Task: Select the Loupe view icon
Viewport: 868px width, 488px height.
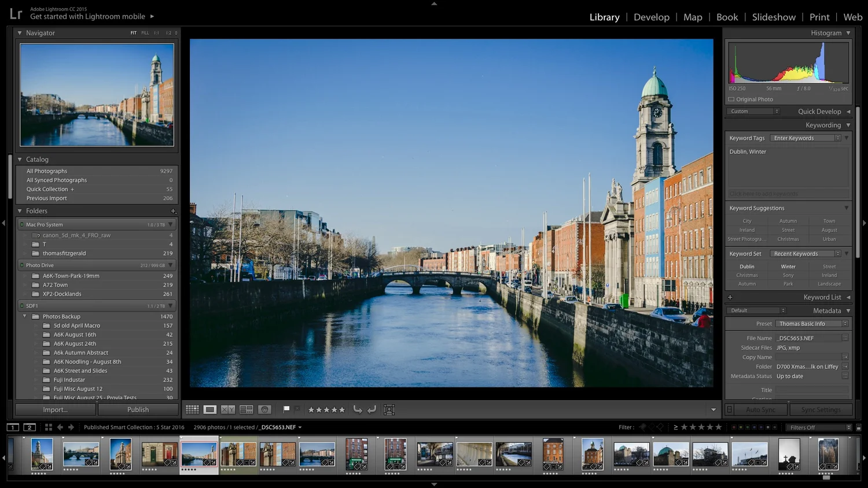Action: pyautogui.click(x=210, y=409)
